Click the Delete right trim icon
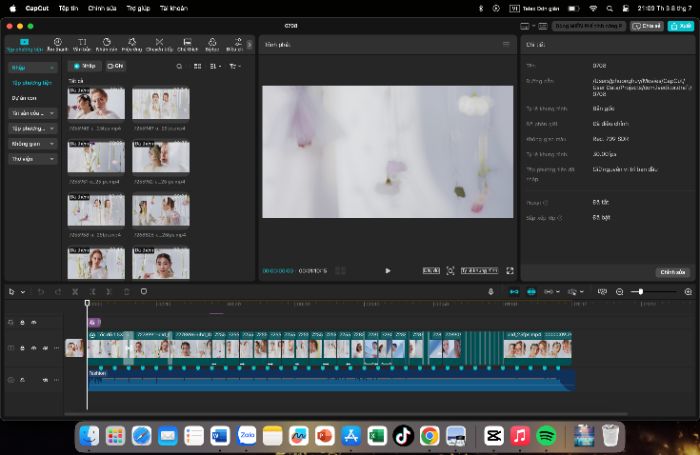 click(109, 292)
